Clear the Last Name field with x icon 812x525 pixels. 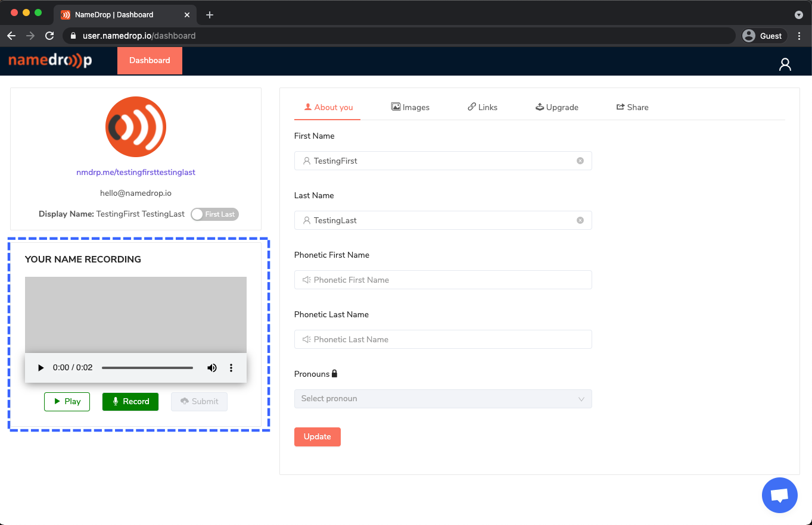tap(580, 220)
